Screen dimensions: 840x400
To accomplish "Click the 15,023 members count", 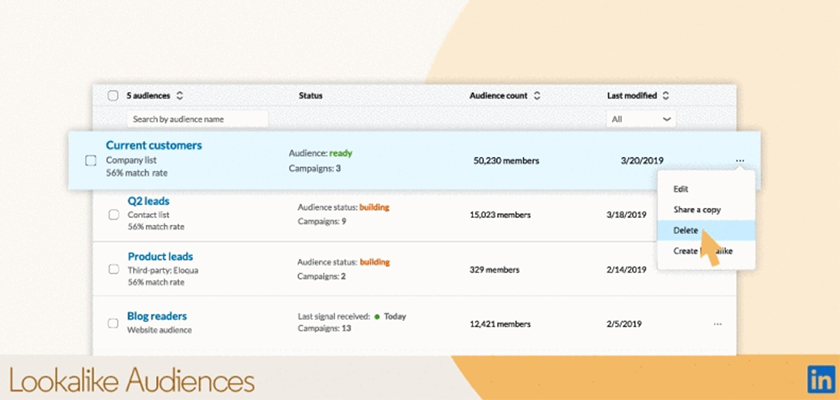I will [500, 215].
